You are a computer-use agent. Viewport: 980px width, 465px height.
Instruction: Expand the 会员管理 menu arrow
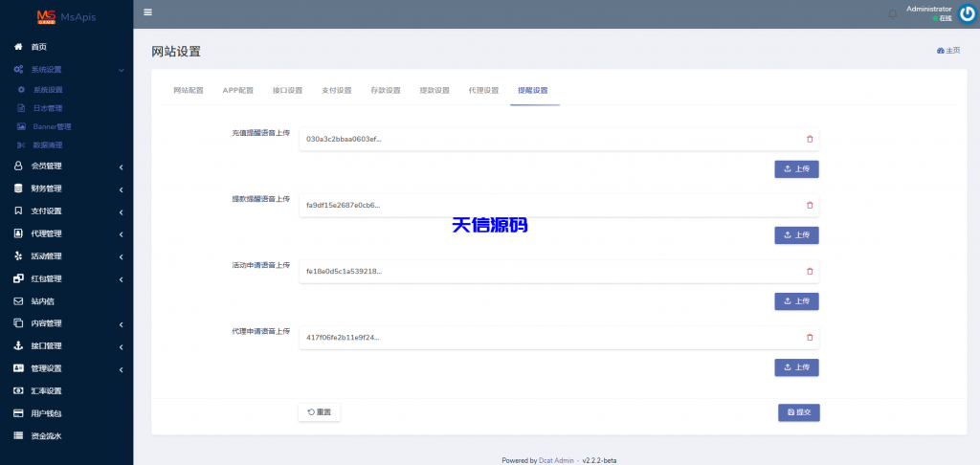(122, 167)
